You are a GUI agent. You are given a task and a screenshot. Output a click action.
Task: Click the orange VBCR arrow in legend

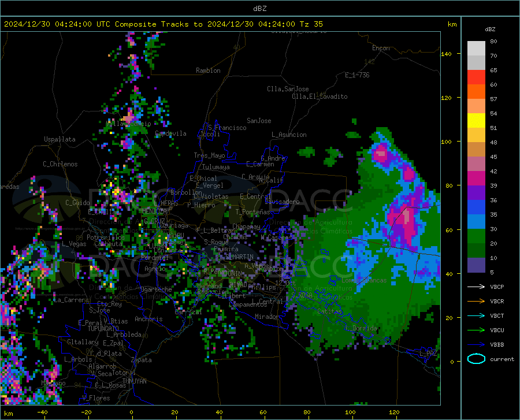point(476,302)
